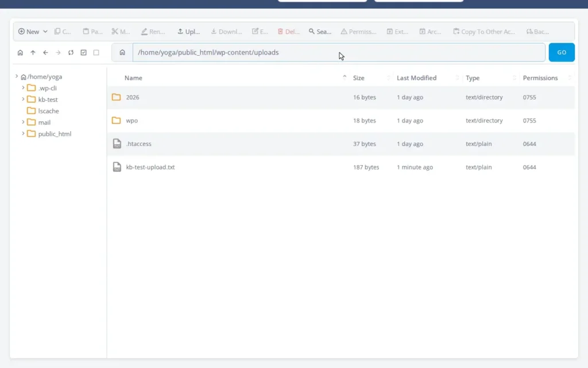This screenshot has height=368, width=588.
Task: Sort by the Name column header
Action: point(133,78)
